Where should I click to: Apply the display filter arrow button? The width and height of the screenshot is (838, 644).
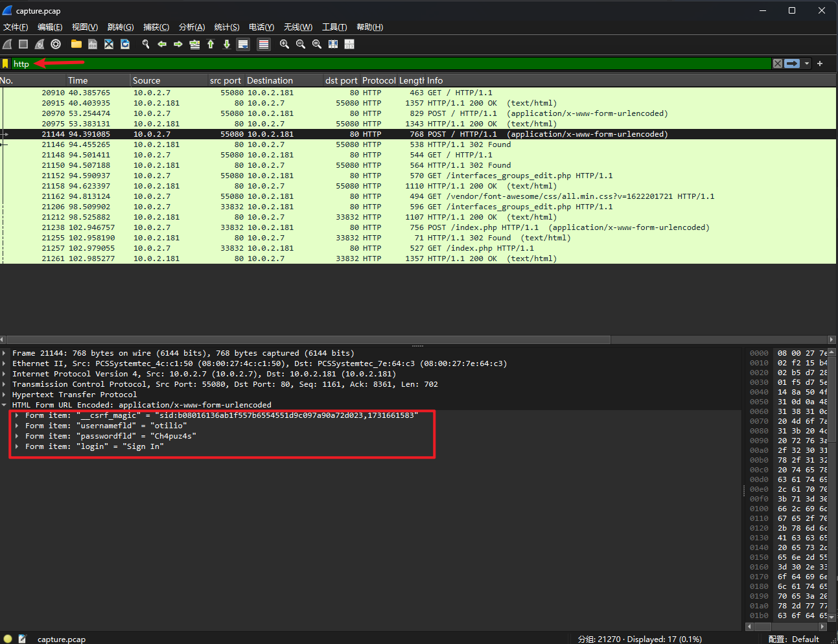pyautogui.click(x=791, y=63)
